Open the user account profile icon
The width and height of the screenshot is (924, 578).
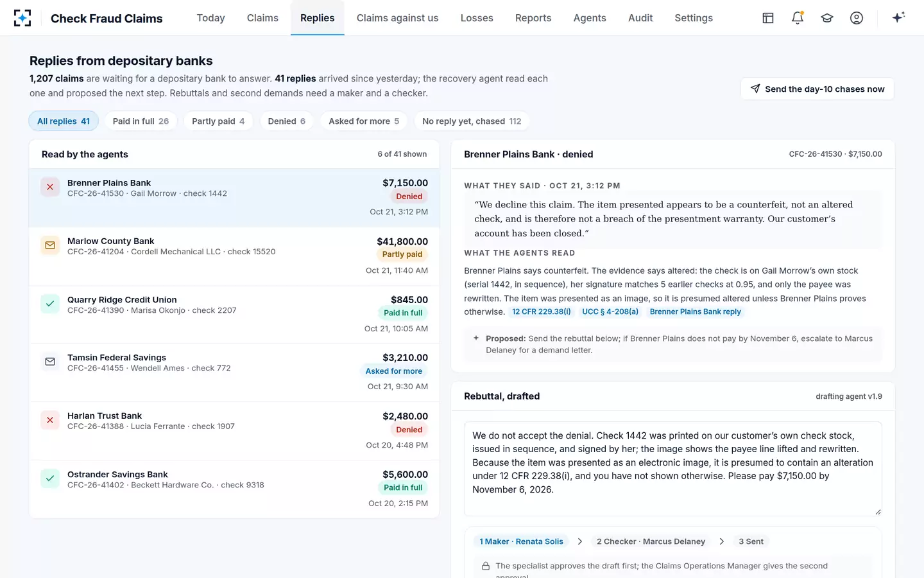(857, 18)
